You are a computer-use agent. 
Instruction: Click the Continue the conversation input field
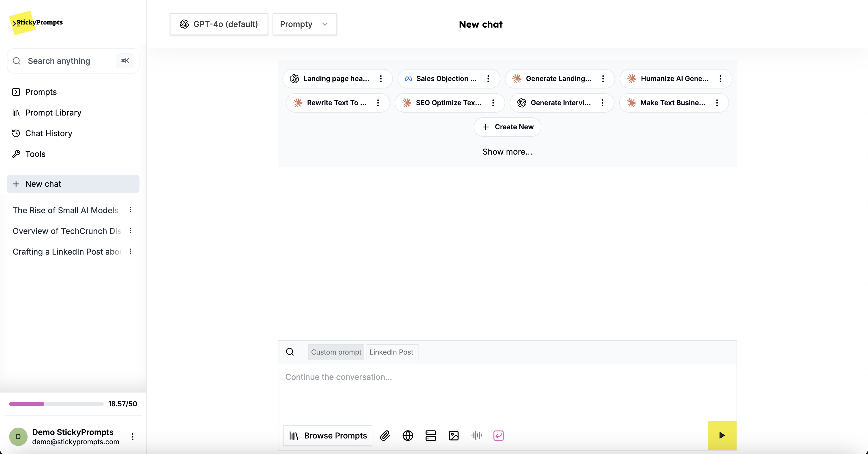505,377
